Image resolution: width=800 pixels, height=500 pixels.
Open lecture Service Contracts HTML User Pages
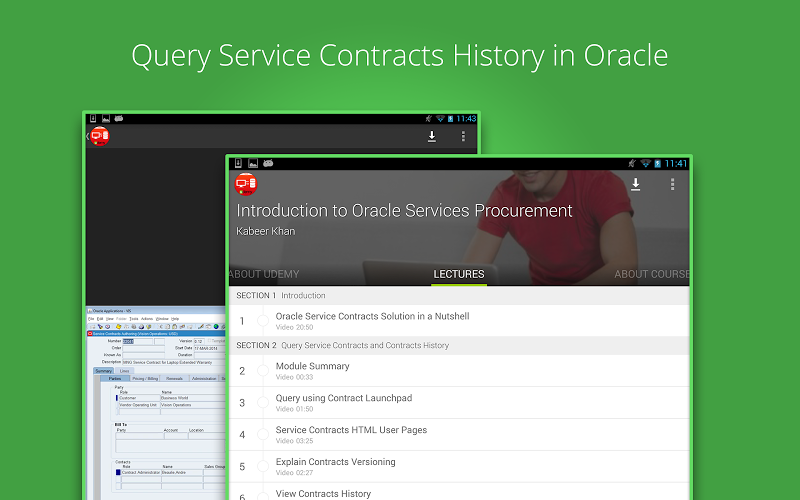coord(459,435)
